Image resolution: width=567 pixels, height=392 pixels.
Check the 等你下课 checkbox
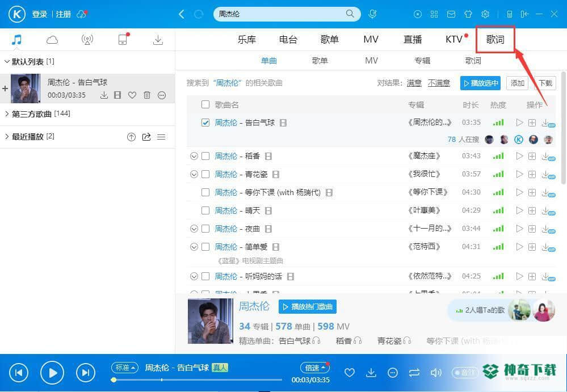click(205, 192)
